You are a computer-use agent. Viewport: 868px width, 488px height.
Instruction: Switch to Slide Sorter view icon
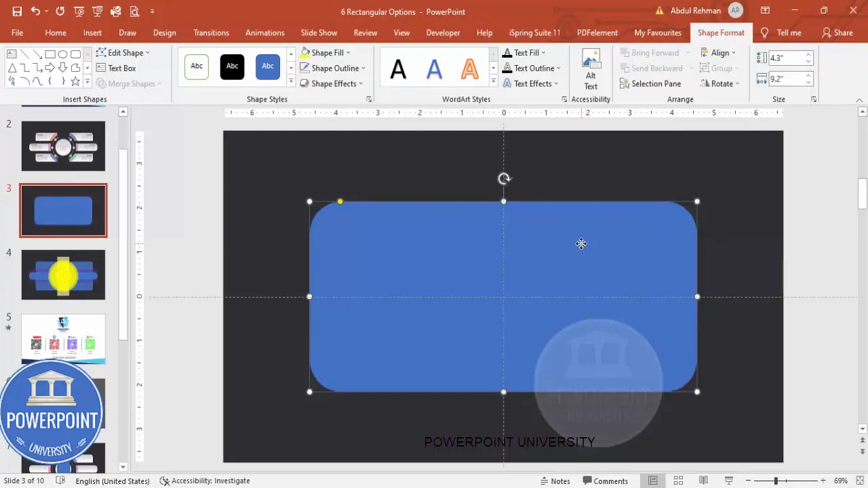pos(678,481)
